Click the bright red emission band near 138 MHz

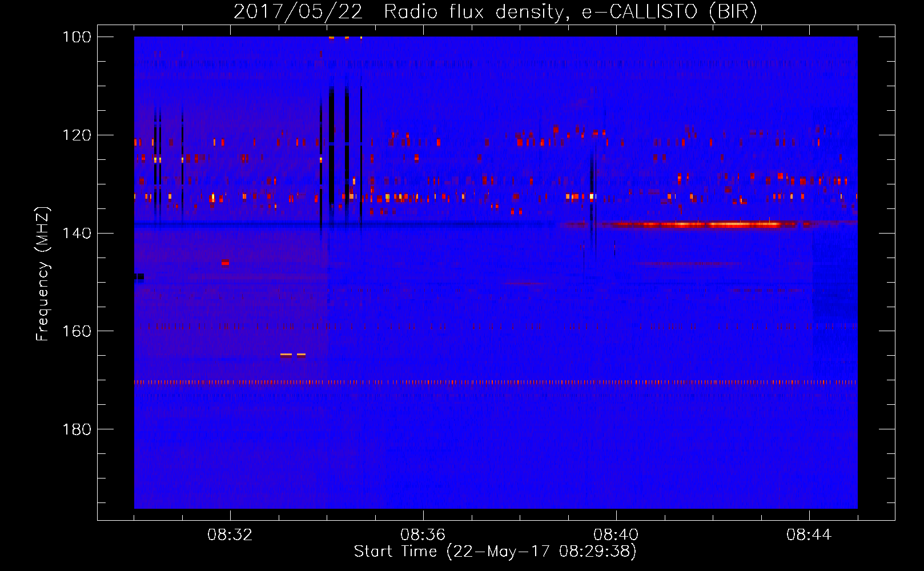(691, 224)
